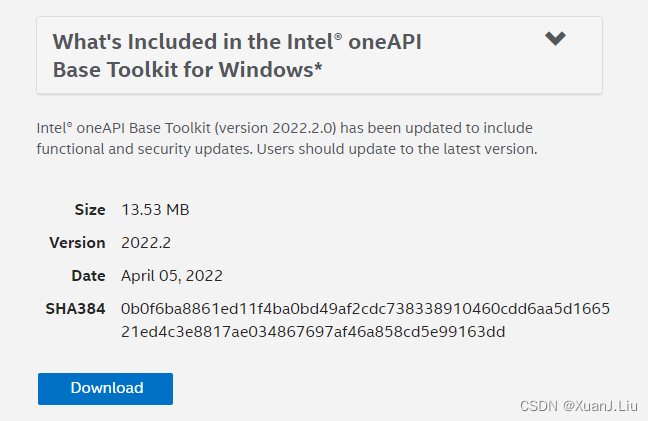Click the @XuanJ.Liu author watermark
653x421 pixels.
pyautogui.click(x=601, y=405)
